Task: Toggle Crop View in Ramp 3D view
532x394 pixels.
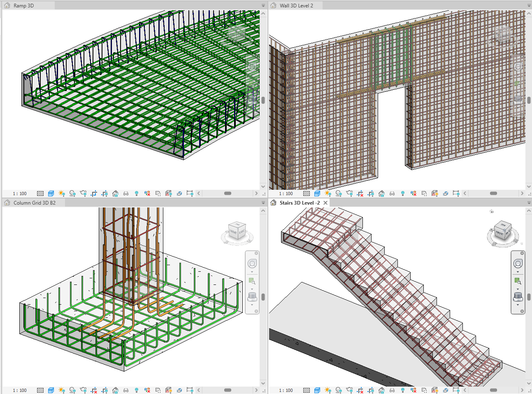Action: (x=94, y=194)
